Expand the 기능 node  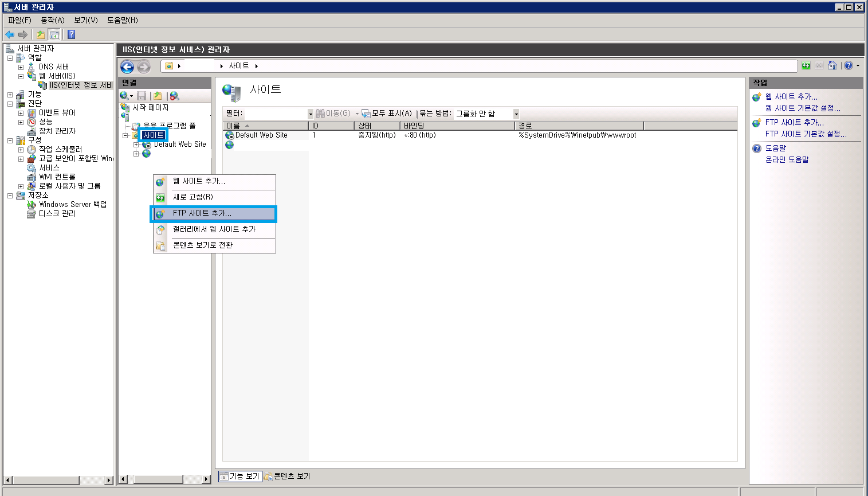[10, 95]
